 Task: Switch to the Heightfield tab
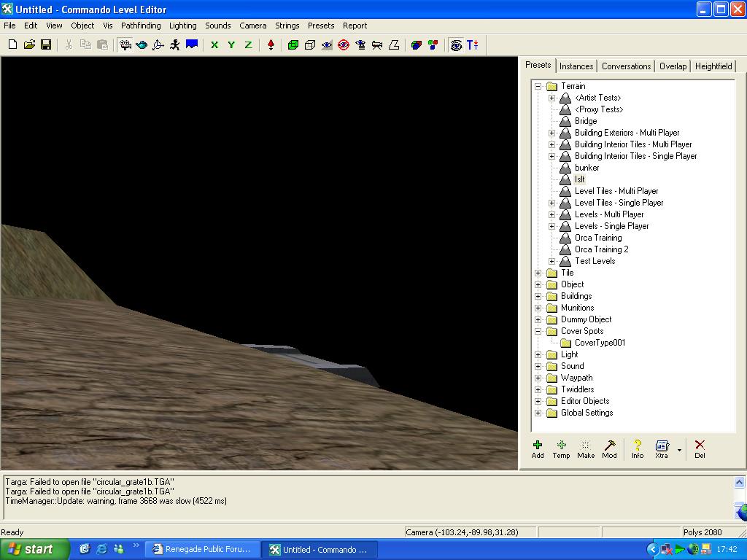(x=713, y=66)
